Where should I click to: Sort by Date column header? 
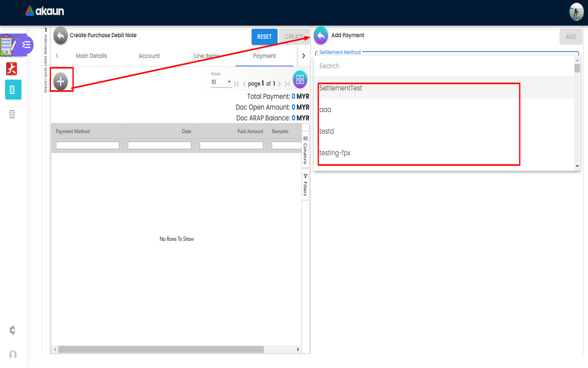(187, 131)
